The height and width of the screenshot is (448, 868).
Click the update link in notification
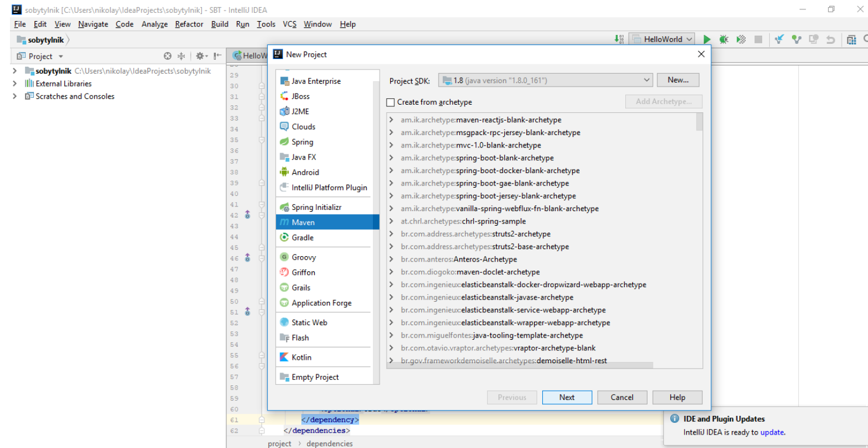tap(771, 432)
